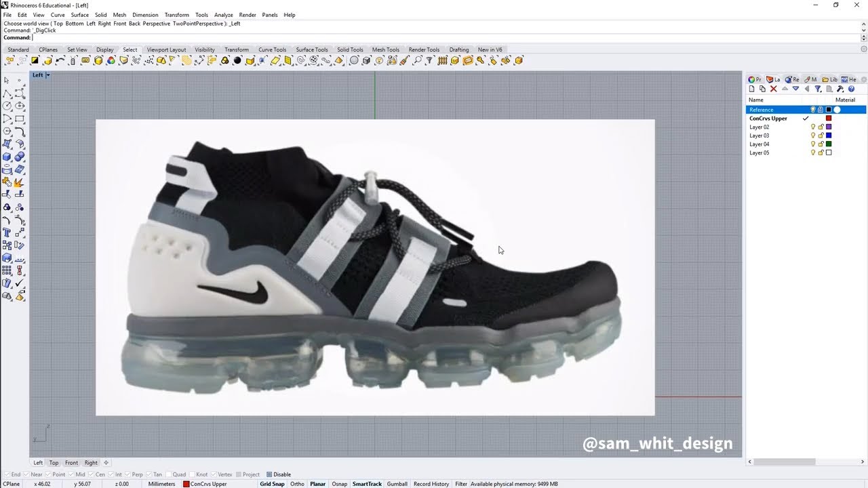Select the Polyline tool in left sidebar
Image resolution: width=868 pixels, height=488 pixels.
coord(7,93)
